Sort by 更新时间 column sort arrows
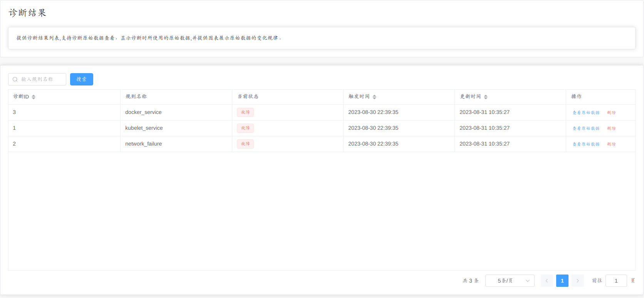 [486, 97]
